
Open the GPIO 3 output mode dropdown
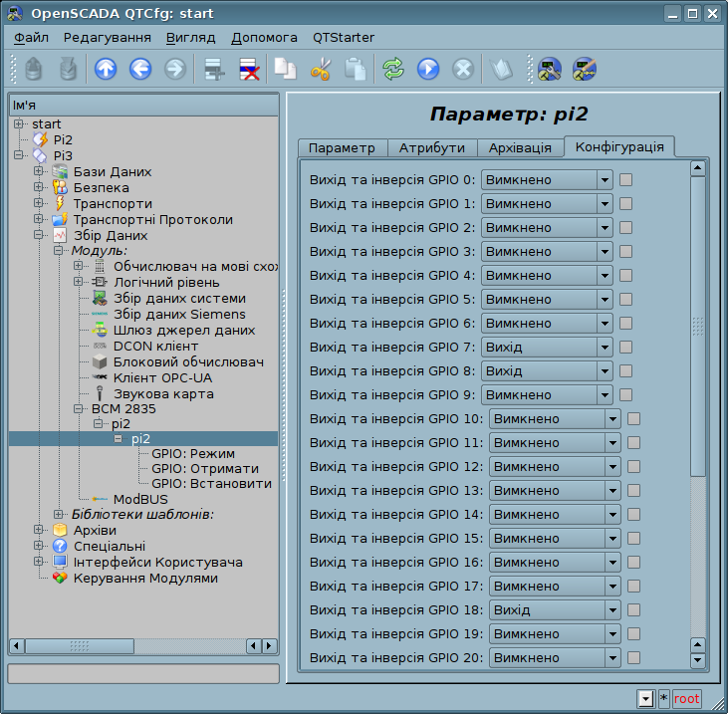pyautogui.click(x=547, y=252)
